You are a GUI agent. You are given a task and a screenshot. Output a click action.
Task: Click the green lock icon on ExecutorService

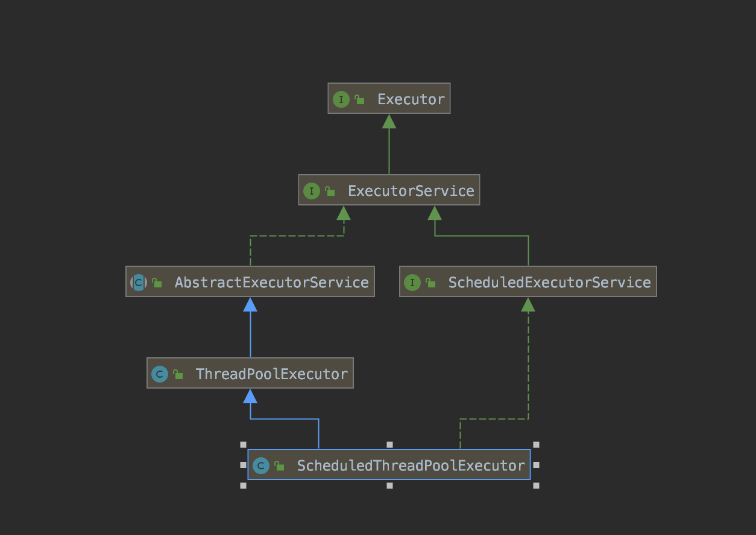point(330,192)
